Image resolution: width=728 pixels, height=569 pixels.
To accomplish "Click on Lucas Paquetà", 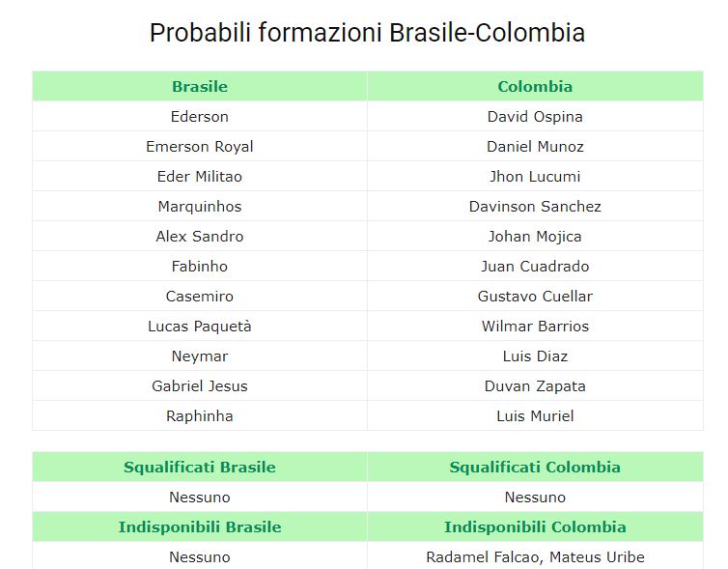I will pyautogui.click(x=200, y=327).
